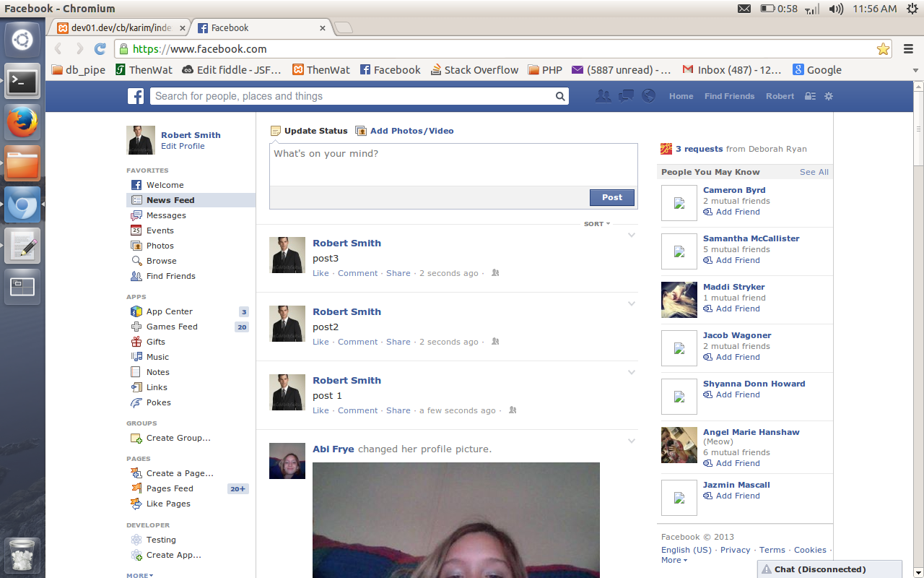The height and width of the screenshot is (578, 924).
Task: Click See All in People You May Know
Action: point(814,172)
